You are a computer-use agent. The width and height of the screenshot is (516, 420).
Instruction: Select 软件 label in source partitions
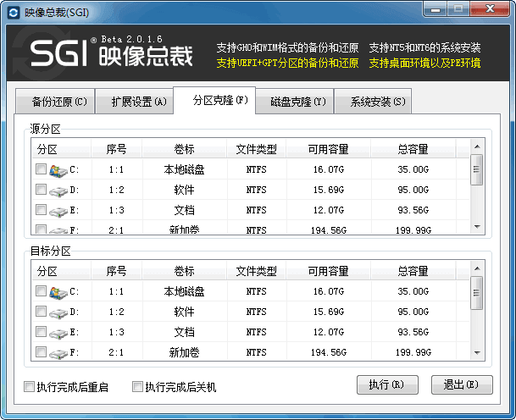(x=185, y=190)
